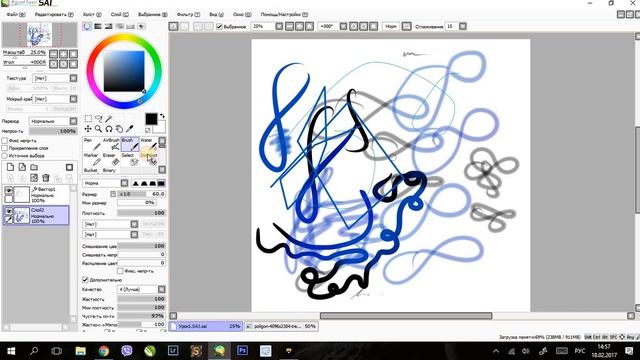Screen dimensions: 640x360
Task: Open the Редактировать menu
Action: 54,14
